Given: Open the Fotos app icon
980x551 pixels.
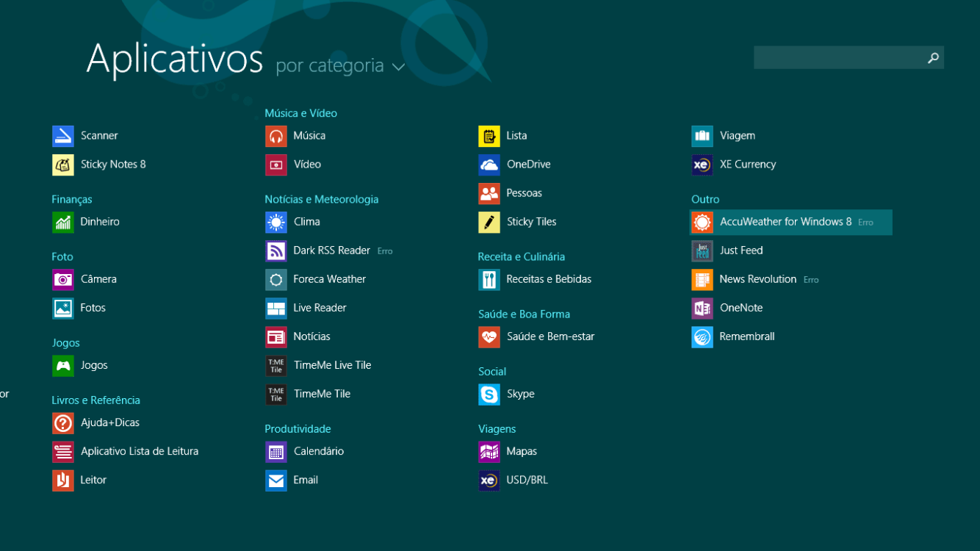Looking at the screenshot, I should (x=63, y=308).
